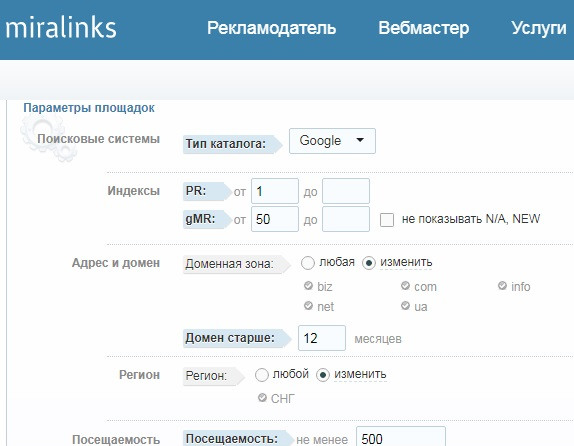Click the изменить link for Регион
574x446 pixels.
[x=360, y=374]
